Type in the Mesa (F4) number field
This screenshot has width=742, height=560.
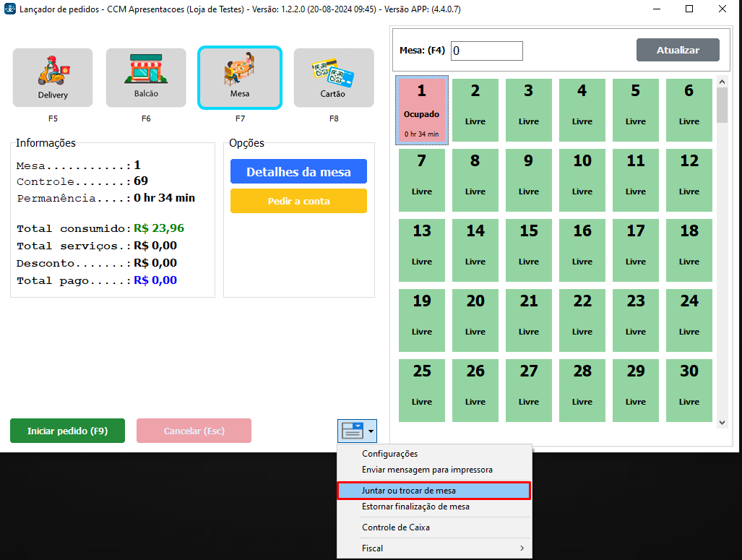tap(486, 51)
